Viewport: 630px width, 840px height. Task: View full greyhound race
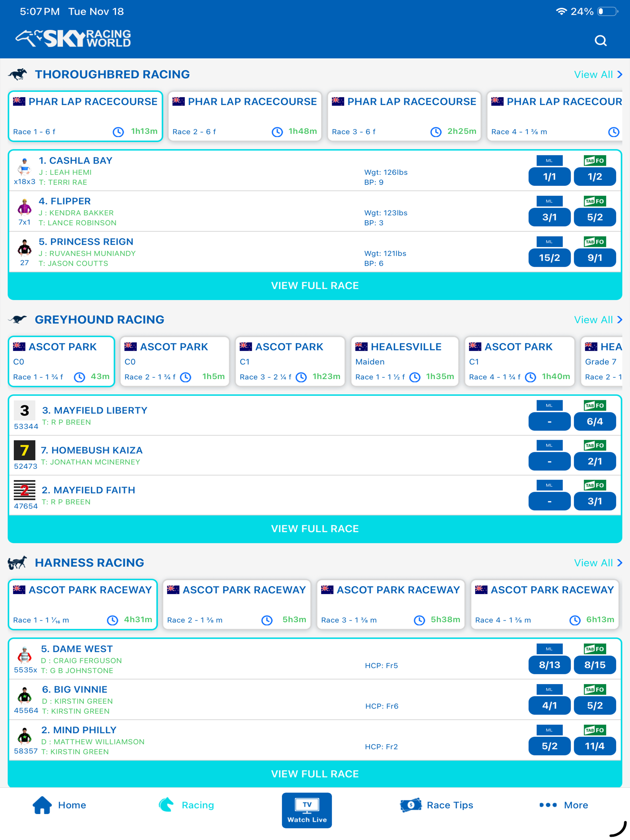(315, 529)
